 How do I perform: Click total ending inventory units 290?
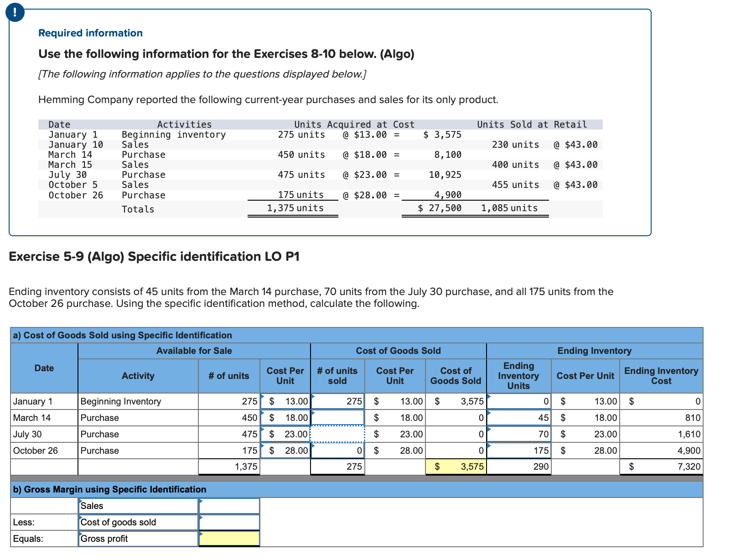click(519, 467)
